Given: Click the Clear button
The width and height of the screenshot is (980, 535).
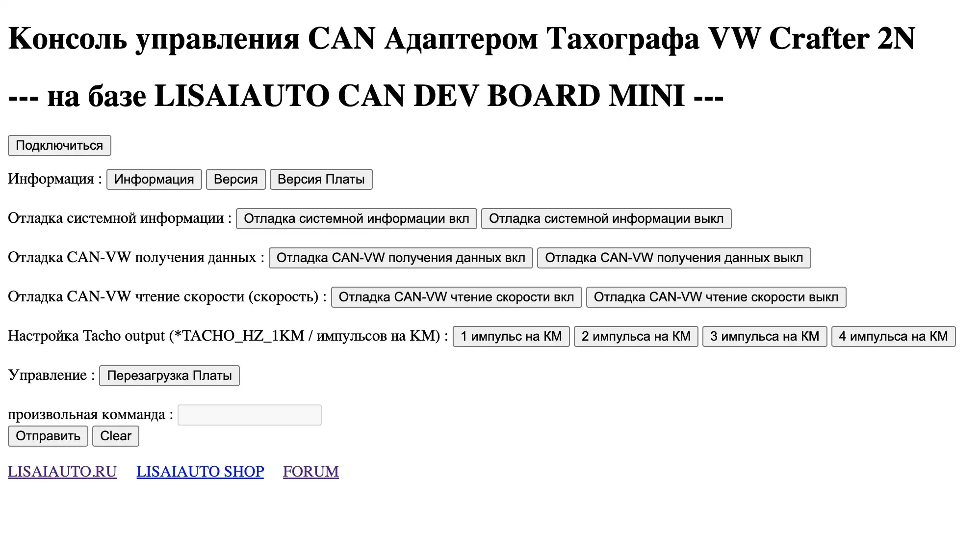Looking at the screenshot, I should (116, 436).
